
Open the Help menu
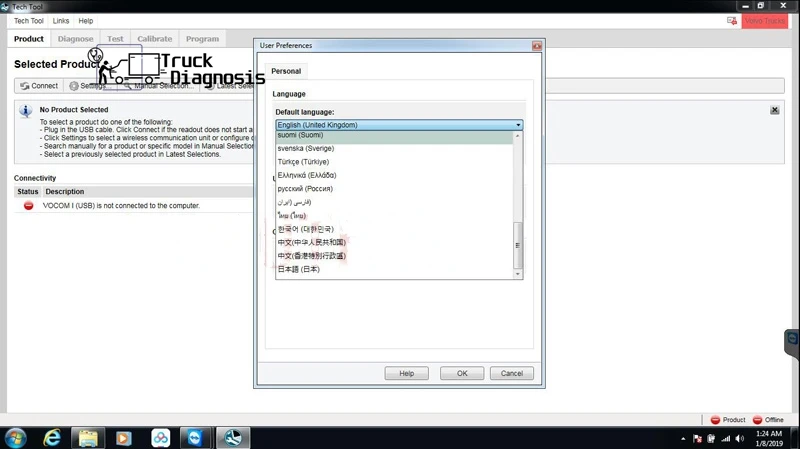point(86,21)
